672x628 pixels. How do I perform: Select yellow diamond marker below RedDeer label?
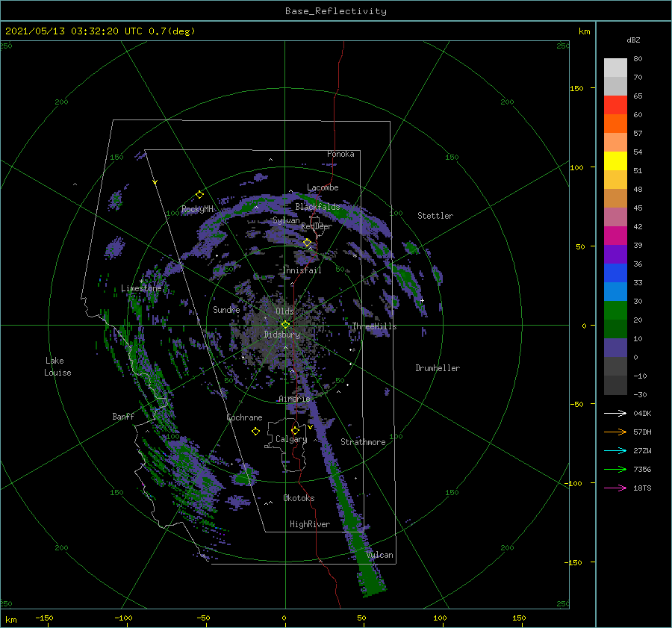(307, 243)
